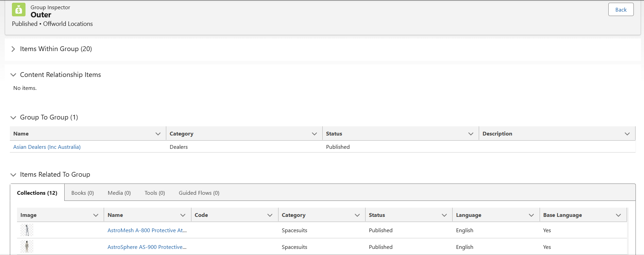Open the Base Language column dropdown chevron
Image resolution: width=644 pixels, height=255 pixels.
(618, 215)
